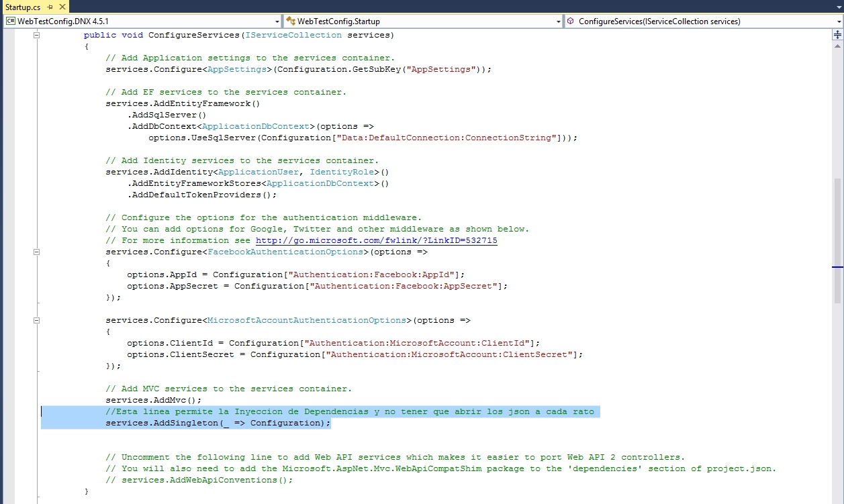This screenshot has width=844, height=504.
Task: Click the options.AppId assignment
Action: [296, 274]
